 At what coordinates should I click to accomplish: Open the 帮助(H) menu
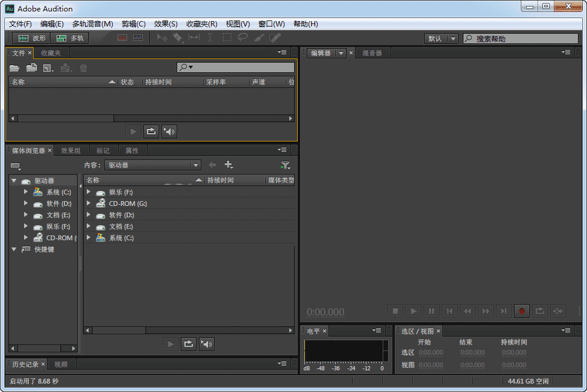tap(306, 24)
